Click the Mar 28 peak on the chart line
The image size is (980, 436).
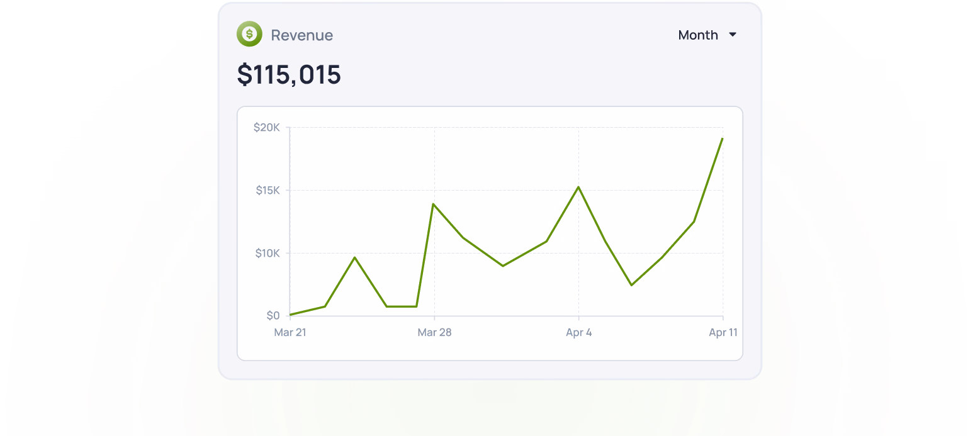click(x=434, y=204)
